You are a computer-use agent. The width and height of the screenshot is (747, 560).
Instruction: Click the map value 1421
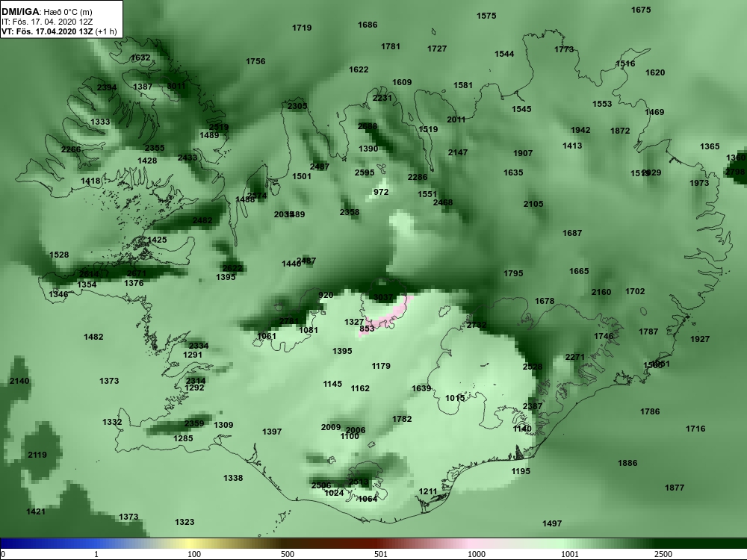pos(36,512)
